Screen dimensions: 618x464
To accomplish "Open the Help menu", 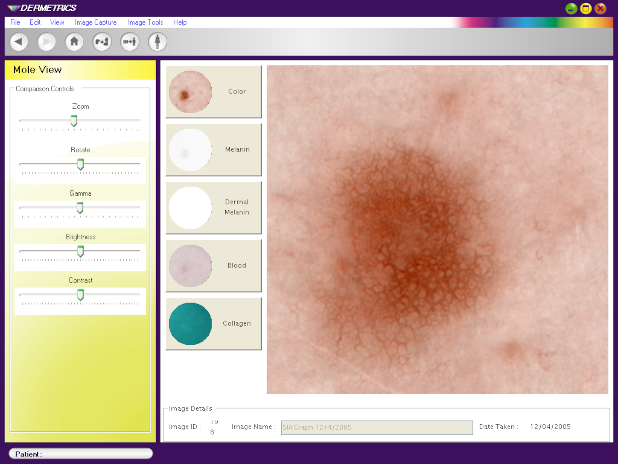I will click(180, 21).
